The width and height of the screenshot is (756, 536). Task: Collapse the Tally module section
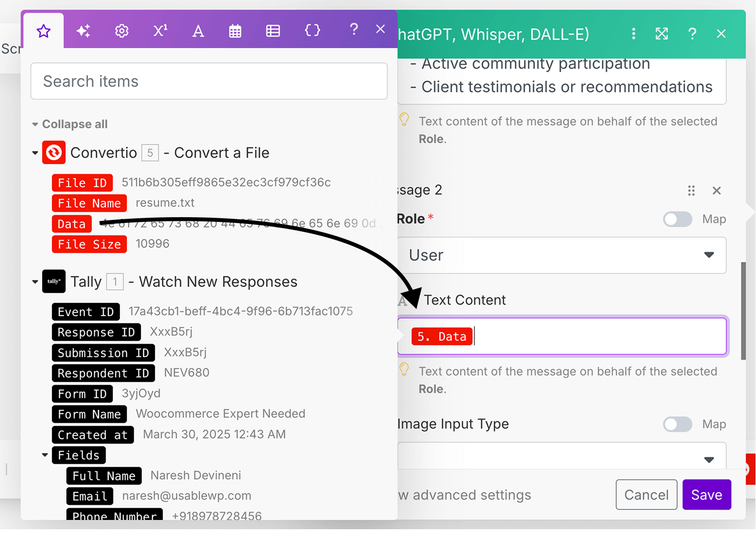pyautogui.click(x=35, y=282)
